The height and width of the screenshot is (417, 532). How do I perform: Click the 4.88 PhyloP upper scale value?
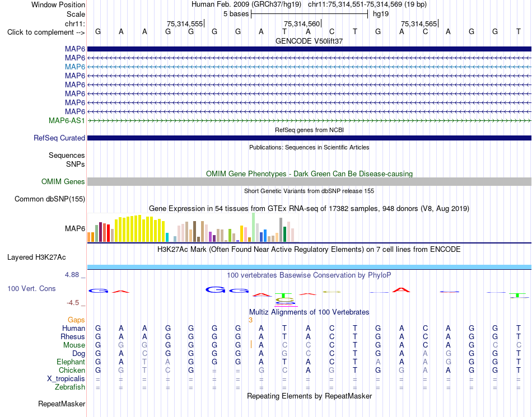click(72, 275)
